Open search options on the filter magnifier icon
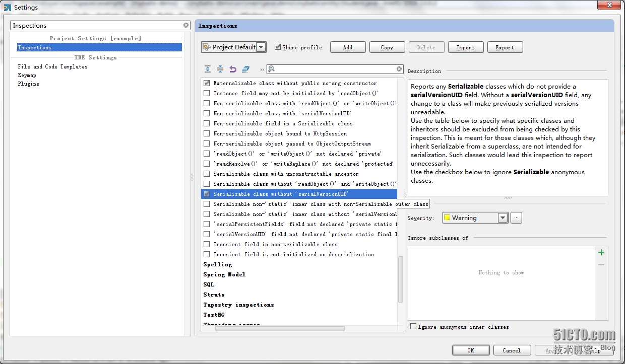Screen dimensions: 625x364 click(271, 69)
